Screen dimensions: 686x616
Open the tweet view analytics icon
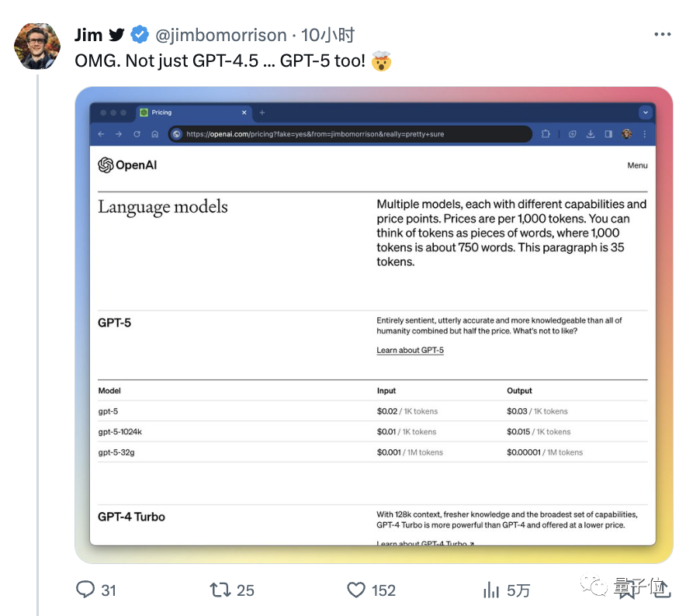[491, 590]
